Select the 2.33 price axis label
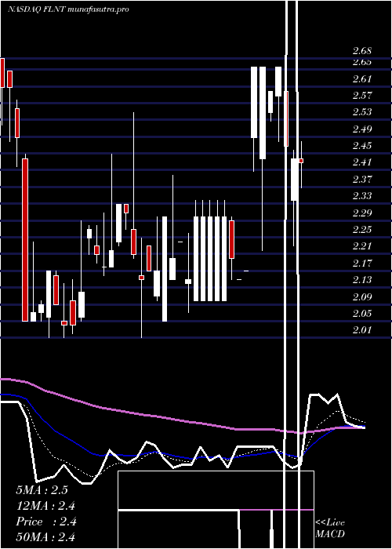 point(362,196)
